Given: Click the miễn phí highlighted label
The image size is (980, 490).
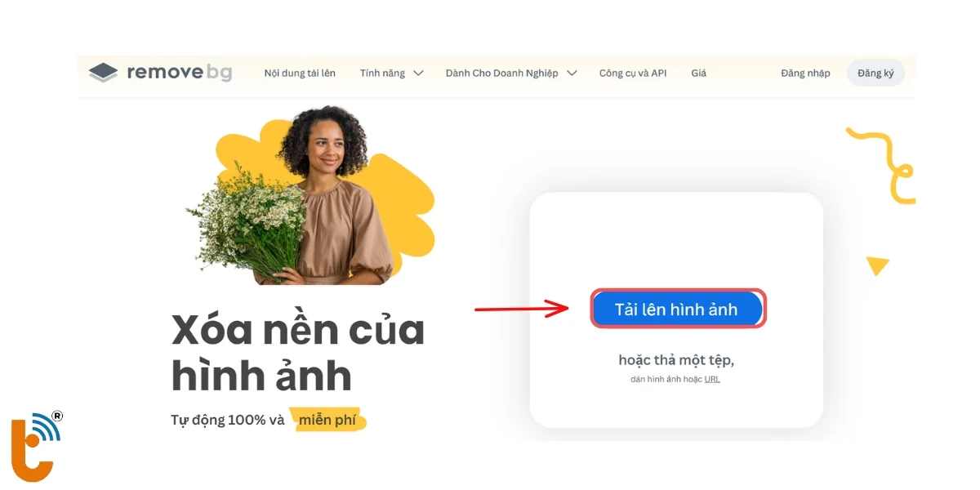Looking at the screenshot, I should click(x=327, y=421).
